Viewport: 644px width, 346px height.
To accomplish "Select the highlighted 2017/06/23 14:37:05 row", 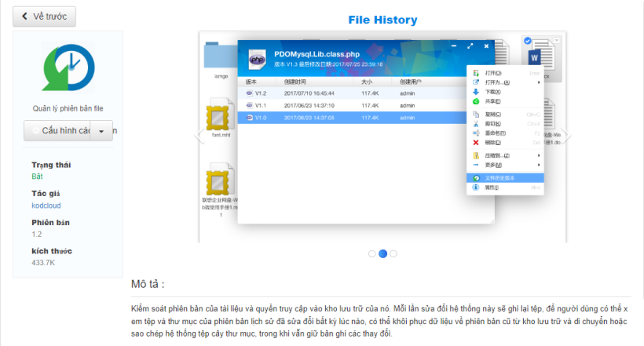I will point(353,118).
